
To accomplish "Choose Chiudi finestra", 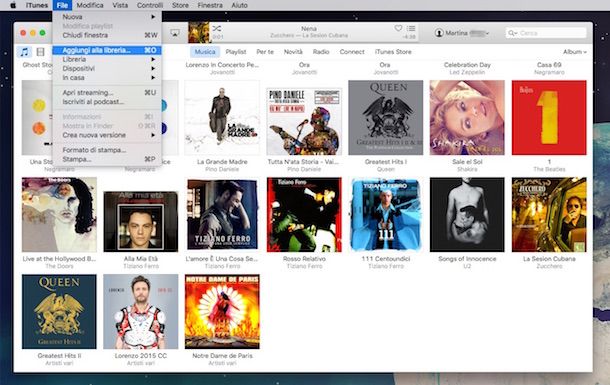I will [x=107, y=35].
